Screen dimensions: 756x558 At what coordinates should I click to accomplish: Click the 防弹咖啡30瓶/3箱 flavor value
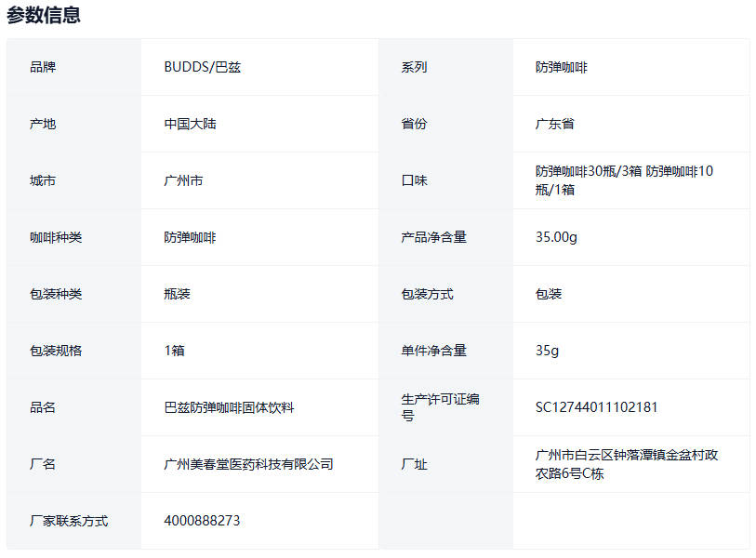(624, 180)
